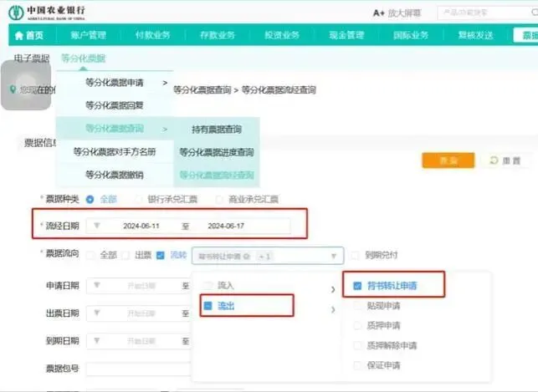Remove the 背书转让申请 tag via its x icon
The image size is (538, 392).
(x=246, y=257)
